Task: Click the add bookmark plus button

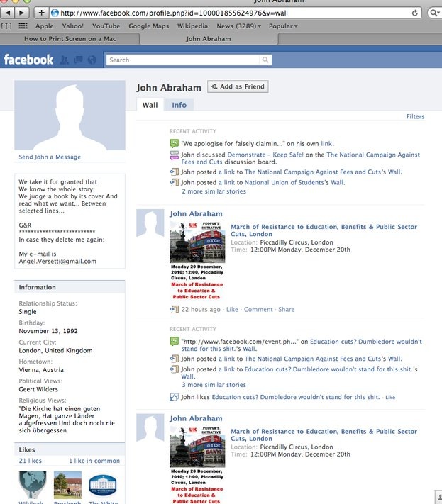Action: (41, 13)
